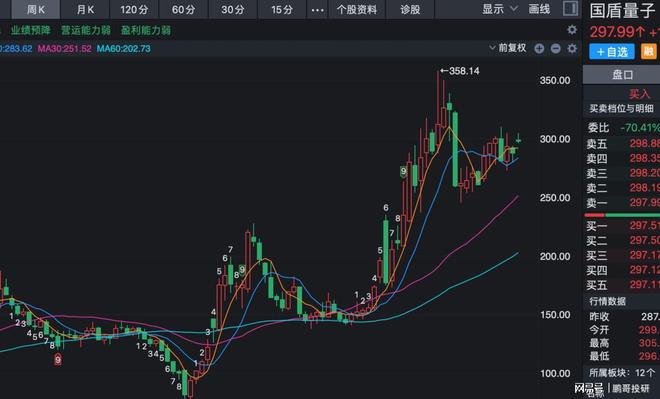This screenshot has width=660, height=399.
Task: Zoom in the chart with the plus icon
Action: [x=539, y=48]
